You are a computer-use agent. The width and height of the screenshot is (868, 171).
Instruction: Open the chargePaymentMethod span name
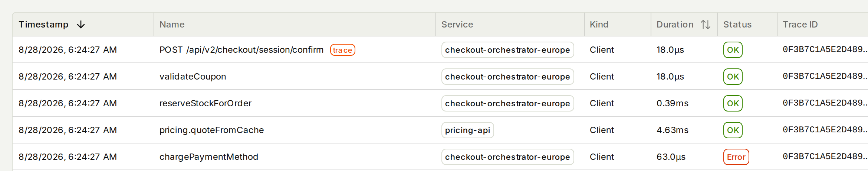pos(208,157)
